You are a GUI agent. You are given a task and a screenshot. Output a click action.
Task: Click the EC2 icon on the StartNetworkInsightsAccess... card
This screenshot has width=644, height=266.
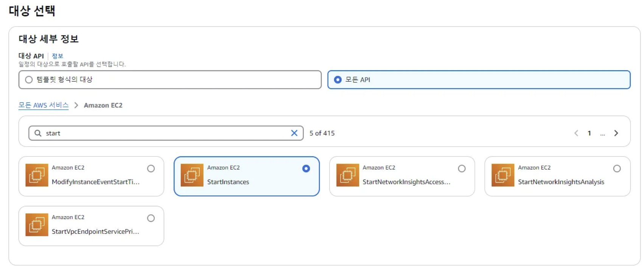[347, 175]
